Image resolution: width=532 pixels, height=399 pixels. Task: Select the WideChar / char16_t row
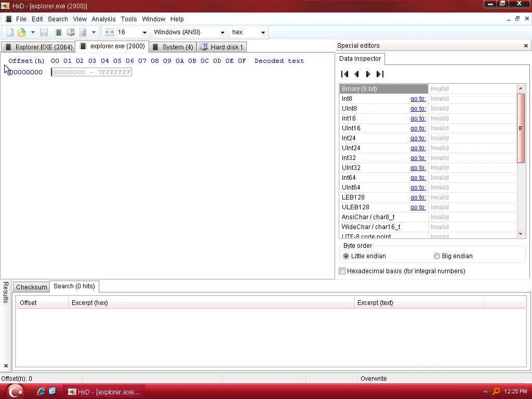pyautogui.click(x=428, y=227)
